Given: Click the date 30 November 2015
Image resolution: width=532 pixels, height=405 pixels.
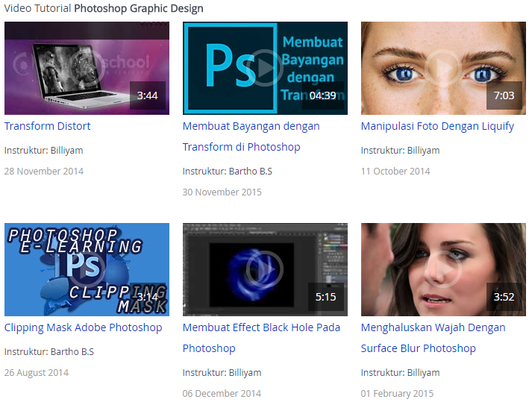Looking at the screenshot, I should 222,192.
